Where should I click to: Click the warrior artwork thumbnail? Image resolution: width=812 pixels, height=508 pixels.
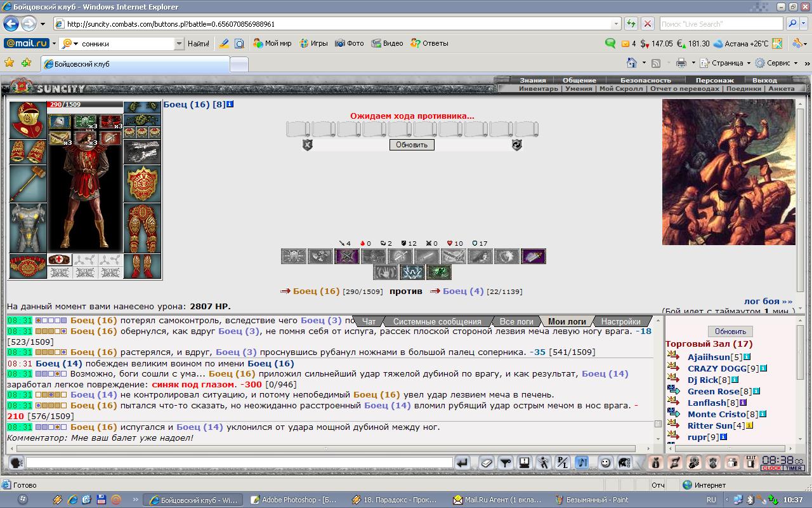pos(728,172)
